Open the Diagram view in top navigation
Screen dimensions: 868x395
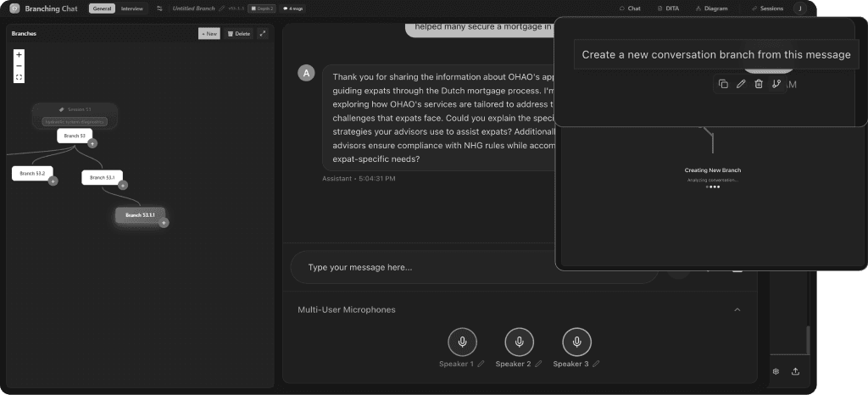coord(712,8)
